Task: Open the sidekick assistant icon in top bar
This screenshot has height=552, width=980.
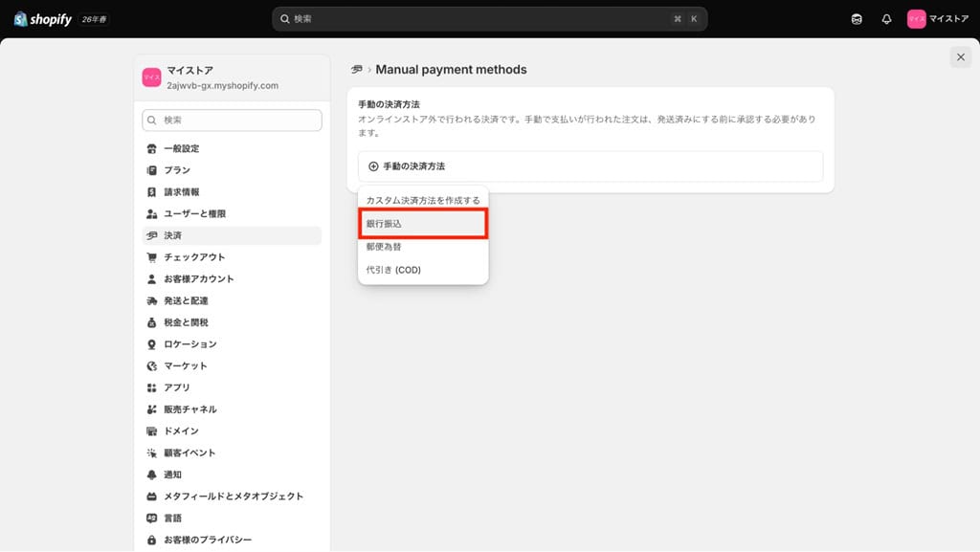Action: tap(857, 19)
